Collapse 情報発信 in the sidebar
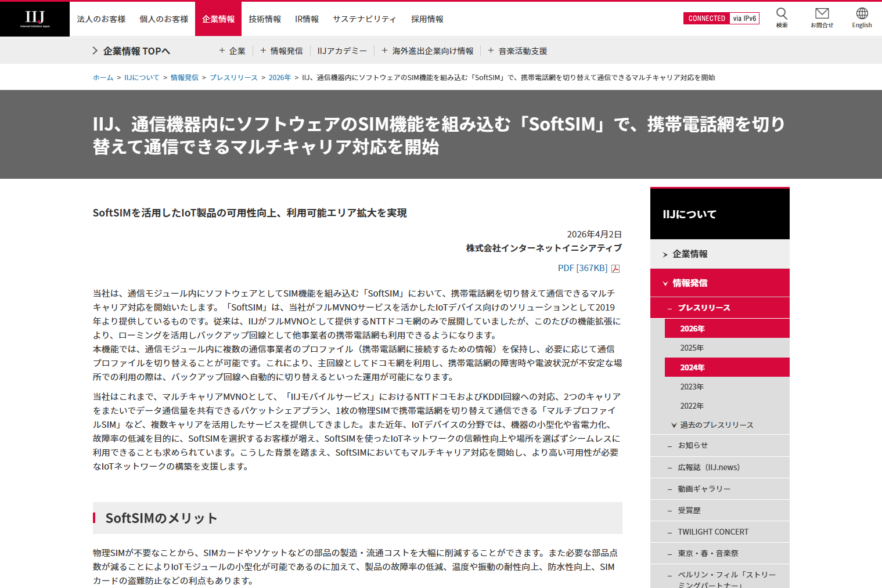 click(720, 283)
